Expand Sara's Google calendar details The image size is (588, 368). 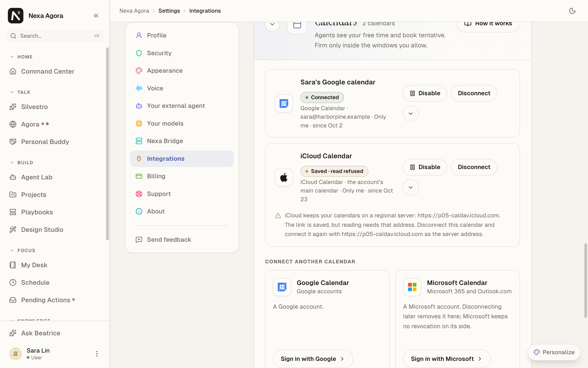click(x=410, y=114)
